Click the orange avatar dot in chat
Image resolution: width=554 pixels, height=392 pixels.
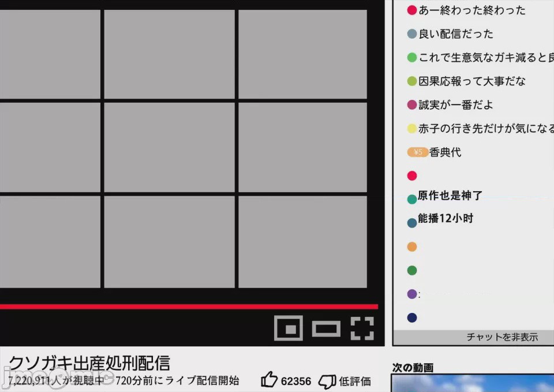pos(412,247)
